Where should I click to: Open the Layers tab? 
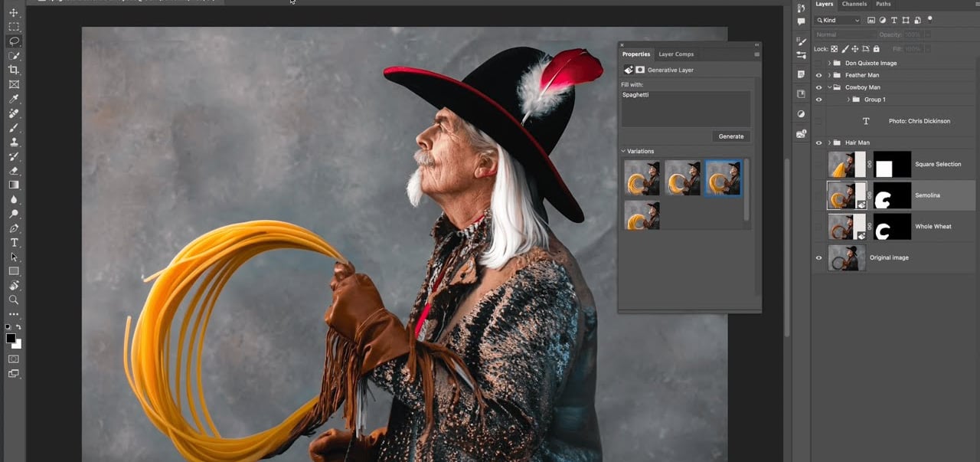[825, 4]
